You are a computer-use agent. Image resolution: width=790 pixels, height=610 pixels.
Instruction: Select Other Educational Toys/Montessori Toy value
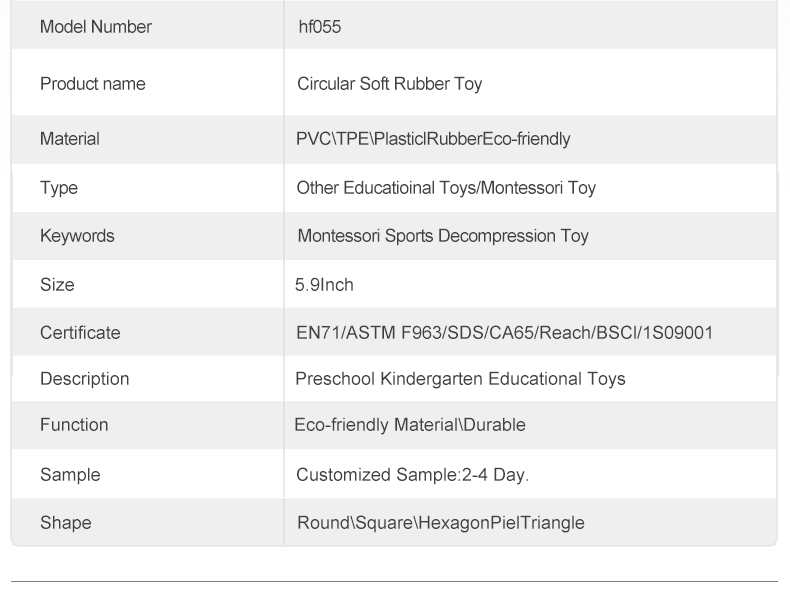(x=446, y=187)
